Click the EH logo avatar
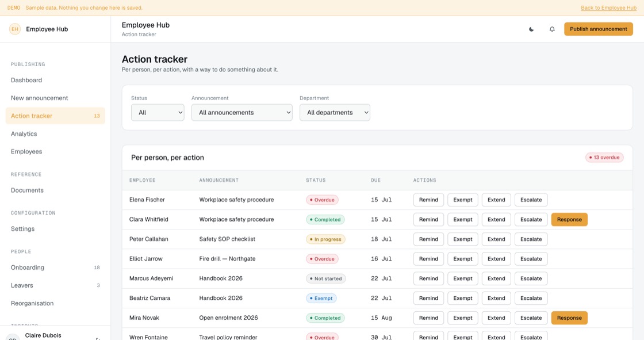 [15, 29]
